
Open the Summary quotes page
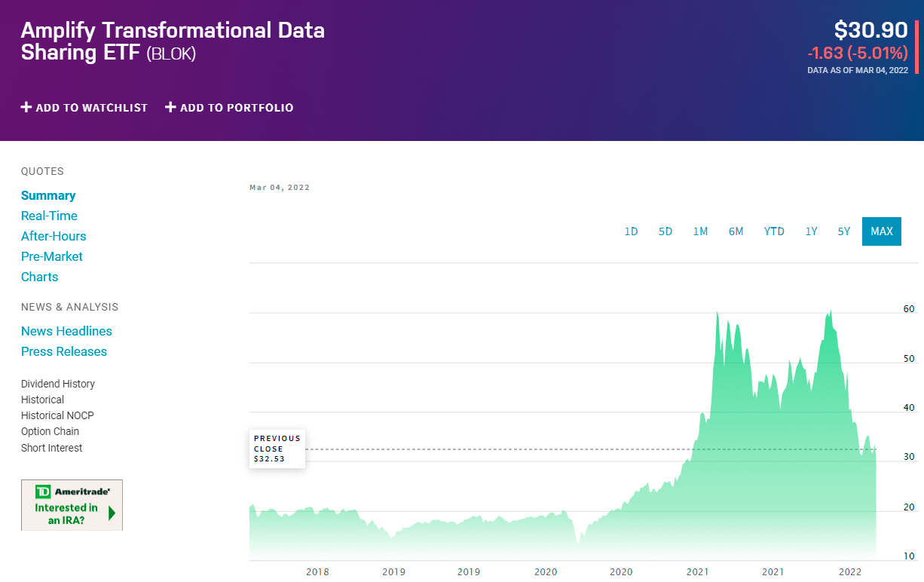48,195
